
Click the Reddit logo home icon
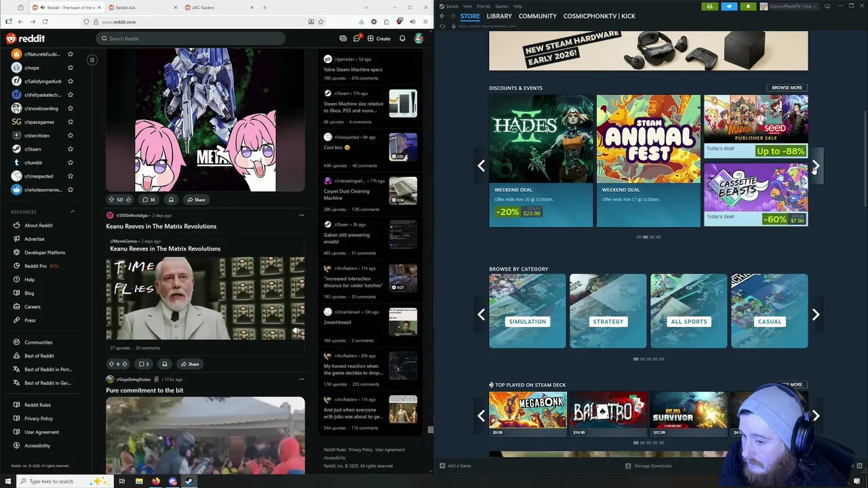click(x=25, y=39)
